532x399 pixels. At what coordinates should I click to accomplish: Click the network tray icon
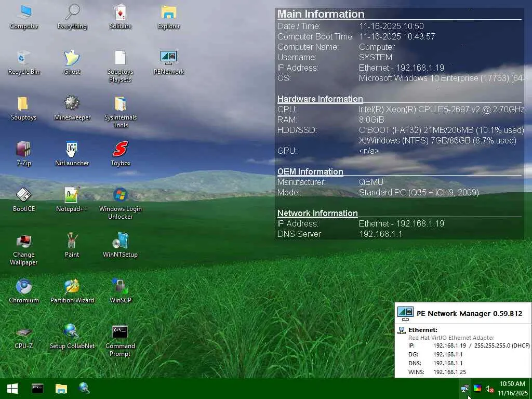click(465, 389)
